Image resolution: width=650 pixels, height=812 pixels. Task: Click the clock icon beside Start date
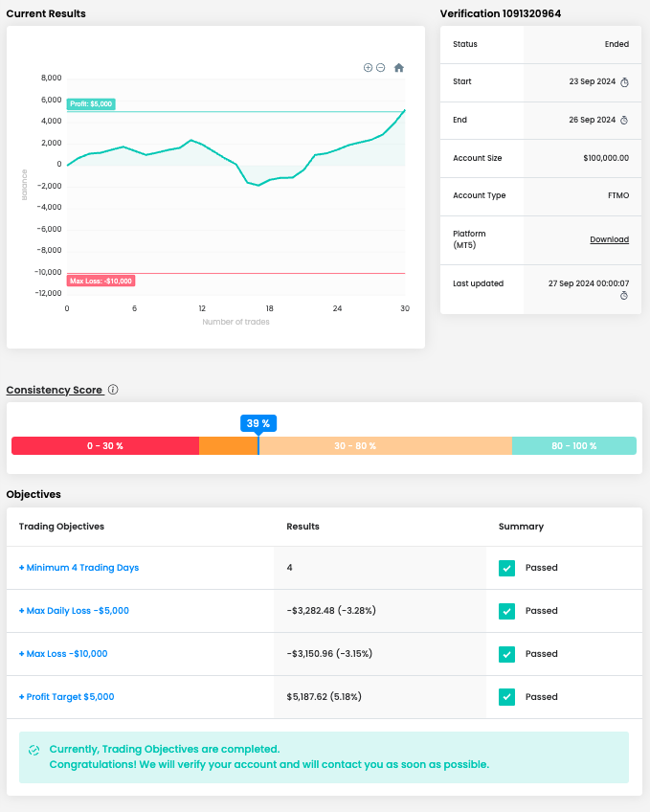pyautogui.click(x=624, y=82)
